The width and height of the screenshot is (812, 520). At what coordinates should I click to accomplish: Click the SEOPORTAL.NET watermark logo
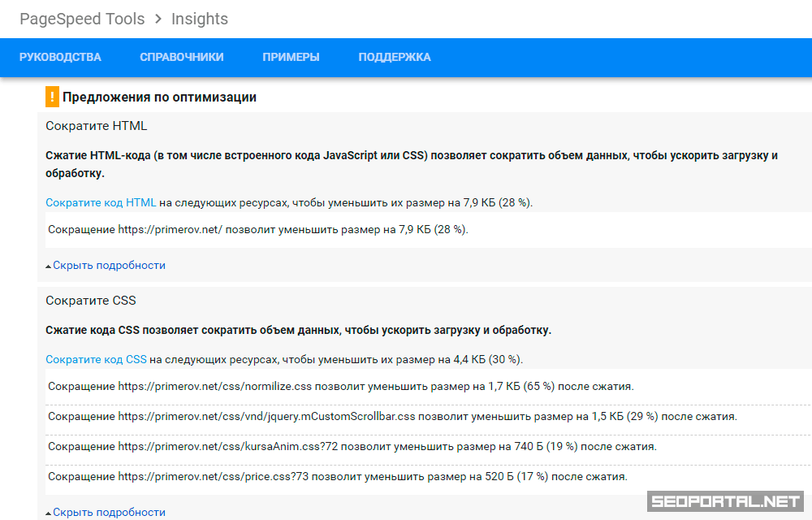(x=724, y=502)
